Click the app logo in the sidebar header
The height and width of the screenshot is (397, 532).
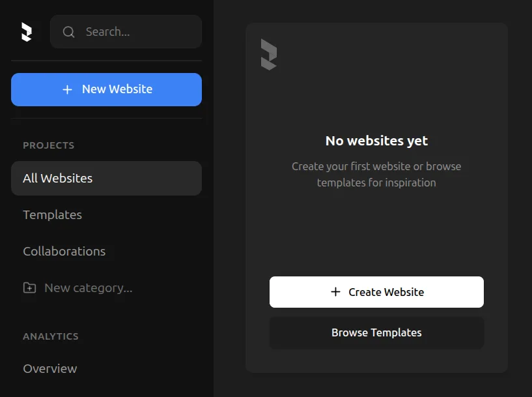click(x=27, y=32)
